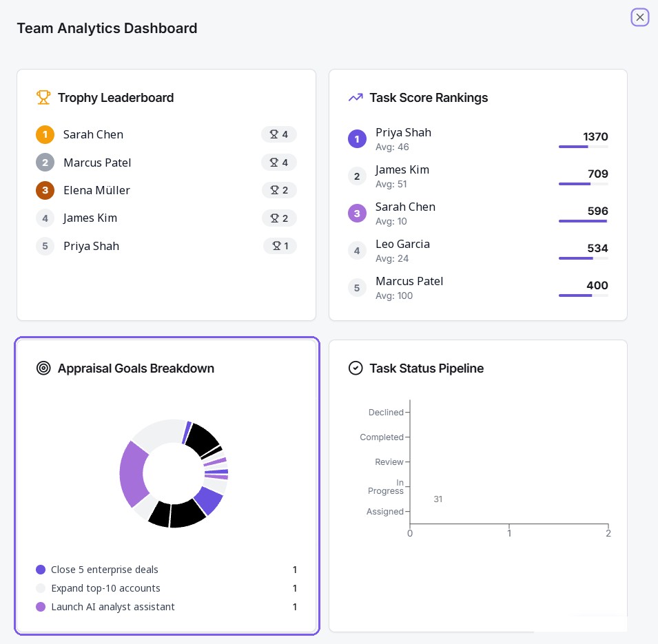
Task: Click James Kim's rank 4 leaderboard badge
Action: (x=45, y=218)
